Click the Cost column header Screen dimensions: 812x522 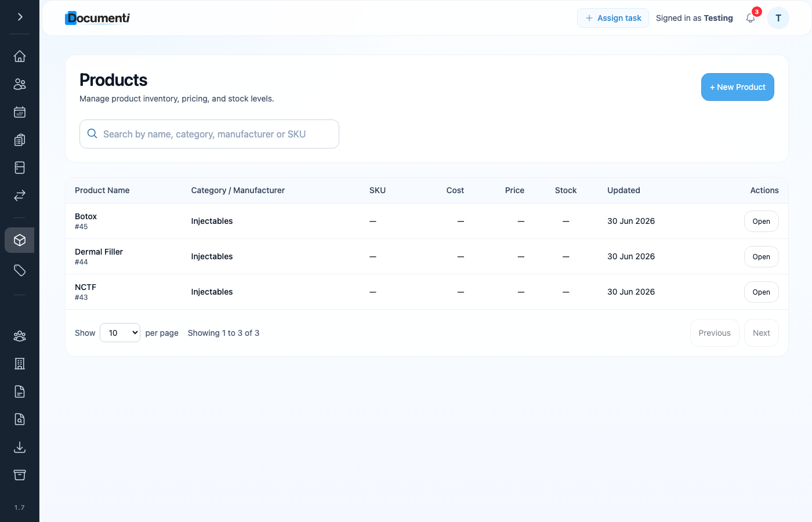point(455,190)
